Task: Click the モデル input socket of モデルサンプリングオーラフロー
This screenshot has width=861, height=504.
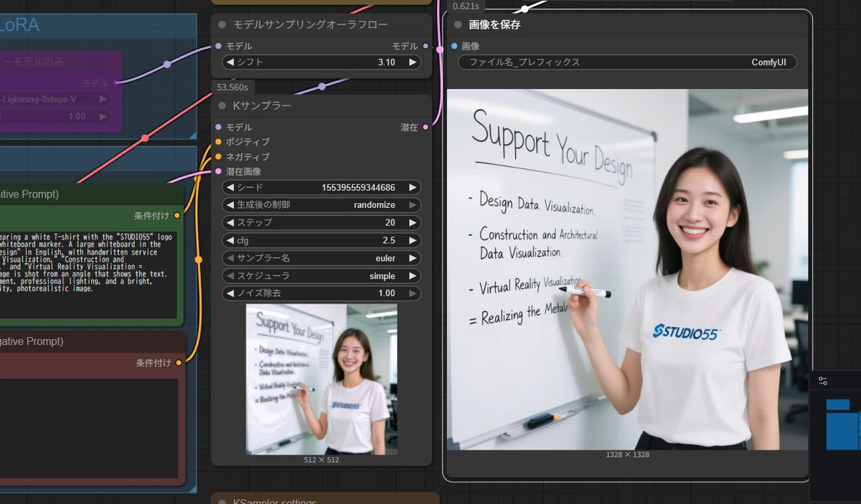Action: click(x=218, y=46)
